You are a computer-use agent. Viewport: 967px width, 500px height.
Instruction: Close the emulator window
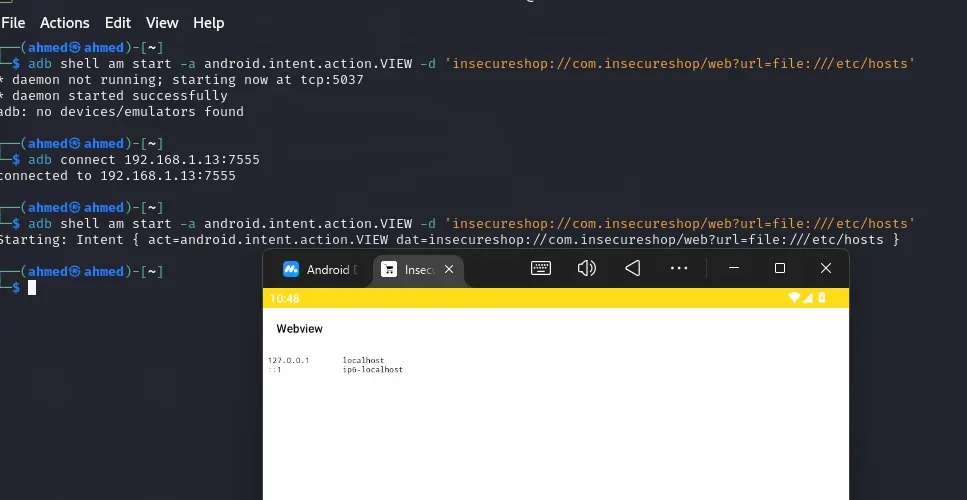pyautogui.click(x=826, y=268)
